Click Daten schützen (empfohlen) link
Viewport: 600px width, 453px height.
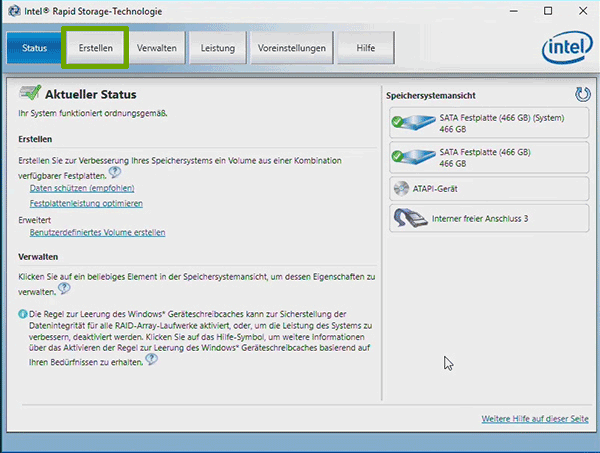pos(82,188)
